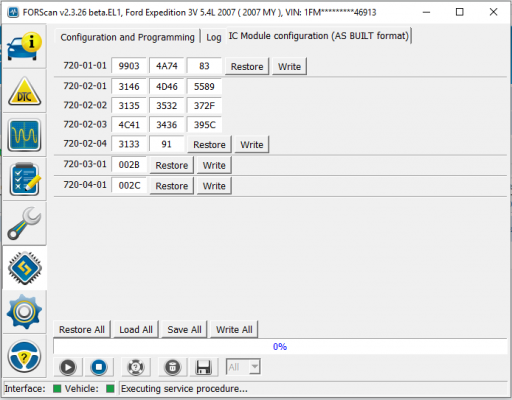This screenshot has height=400, width=512.
Task: Click Write for block 720-03-01
Action: (x=214, y=165)
